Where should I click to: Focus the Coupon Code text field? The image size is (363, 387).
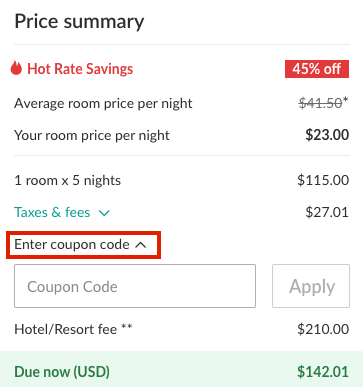(135, 286)
